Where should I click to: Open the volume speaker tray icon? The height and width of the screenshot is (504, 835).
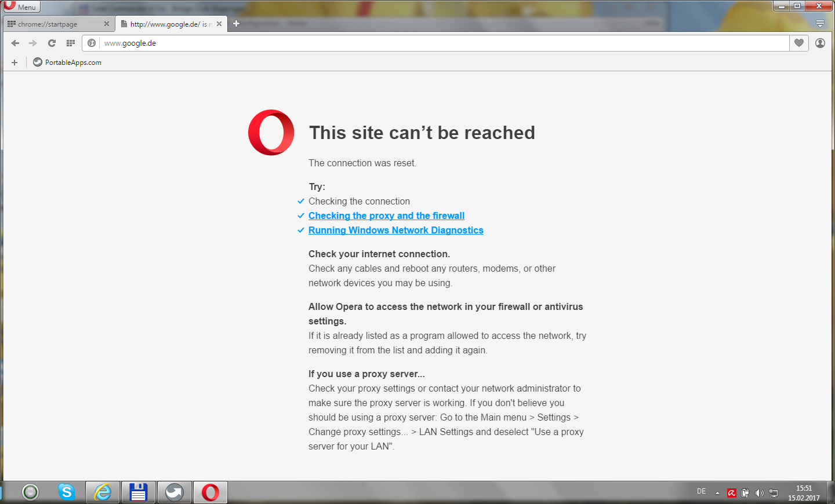[760, 493]
